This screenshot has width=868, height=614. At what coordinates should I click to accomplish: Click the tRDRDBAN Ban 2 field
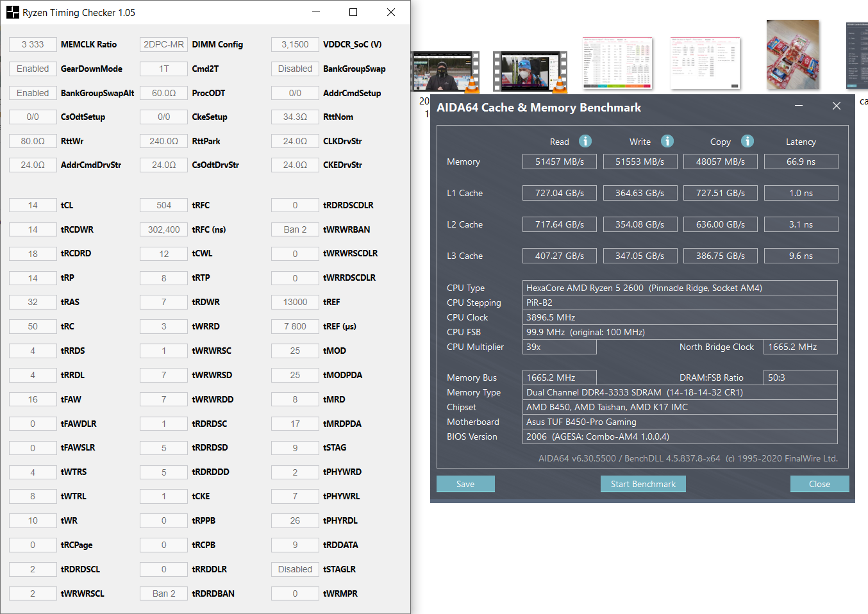164,593
